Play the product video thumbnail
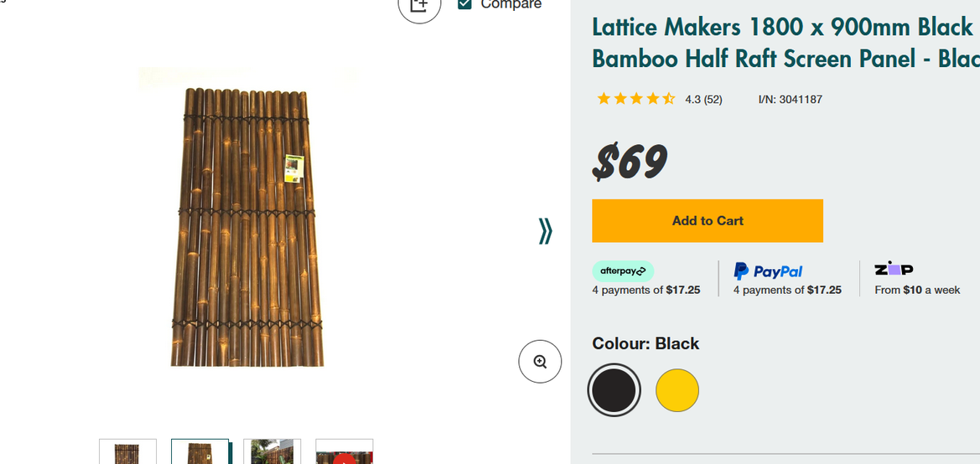This screenshot has width=980, height=464. pyautogui.click(x=344, y=453)
